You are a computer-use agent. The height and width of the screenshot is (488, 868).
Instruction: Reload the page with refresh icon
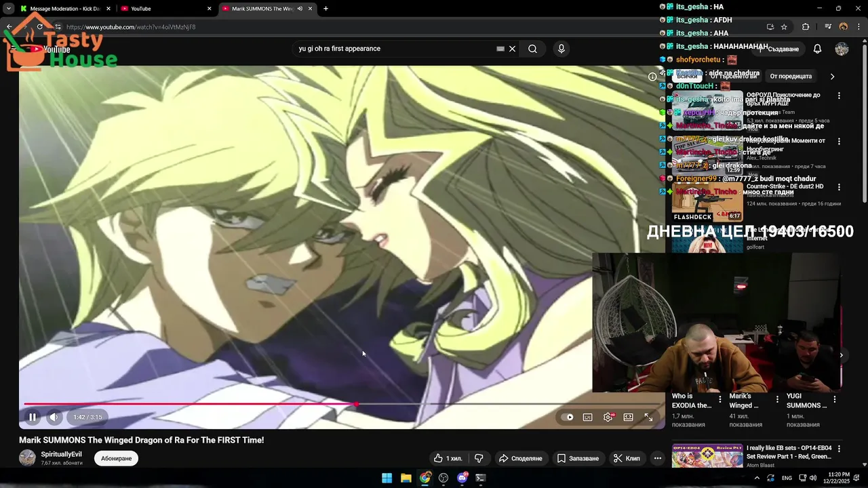(40, 27)
